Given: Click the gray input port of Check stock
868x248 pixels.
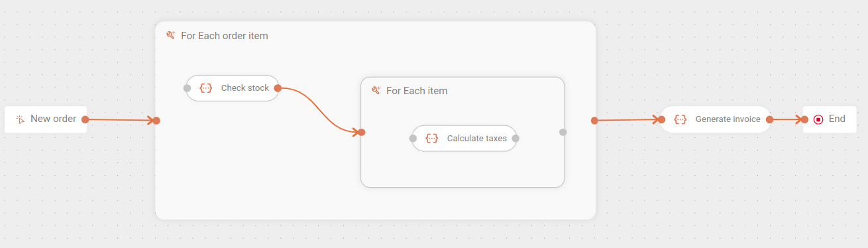Looking at the screenshot, I should tap(188, 88).
